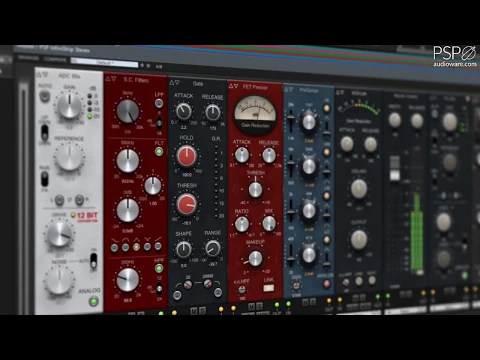480x360 pixels.
Task: Click PreQursor down triangle arrow
Action: [291, 89]
